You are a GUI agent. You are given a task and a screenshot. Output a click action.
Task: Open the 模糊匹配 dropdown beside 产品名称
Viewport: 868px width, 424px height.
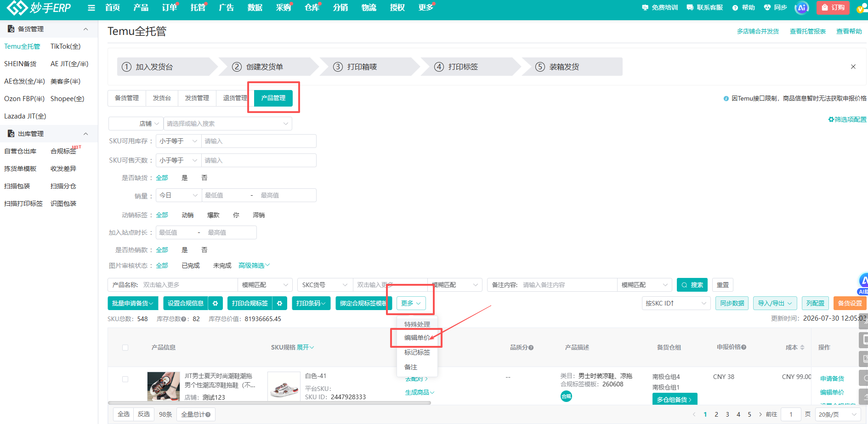(x=265, y=285)
